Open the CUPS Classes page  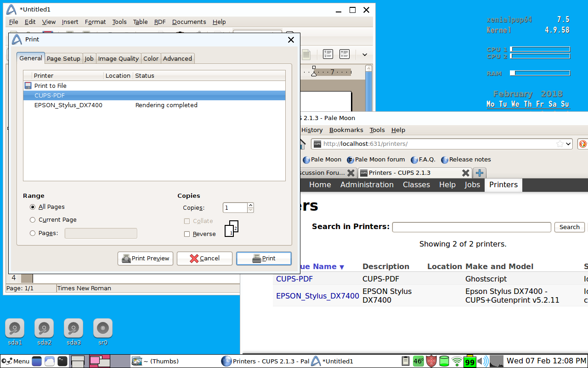(416, 185)
